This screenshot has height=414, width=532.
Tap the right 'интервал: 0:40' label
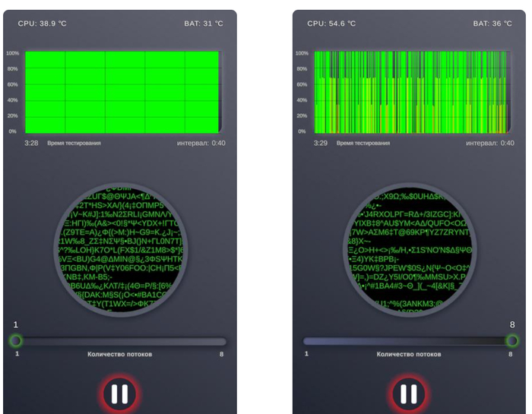click(490, 143)
